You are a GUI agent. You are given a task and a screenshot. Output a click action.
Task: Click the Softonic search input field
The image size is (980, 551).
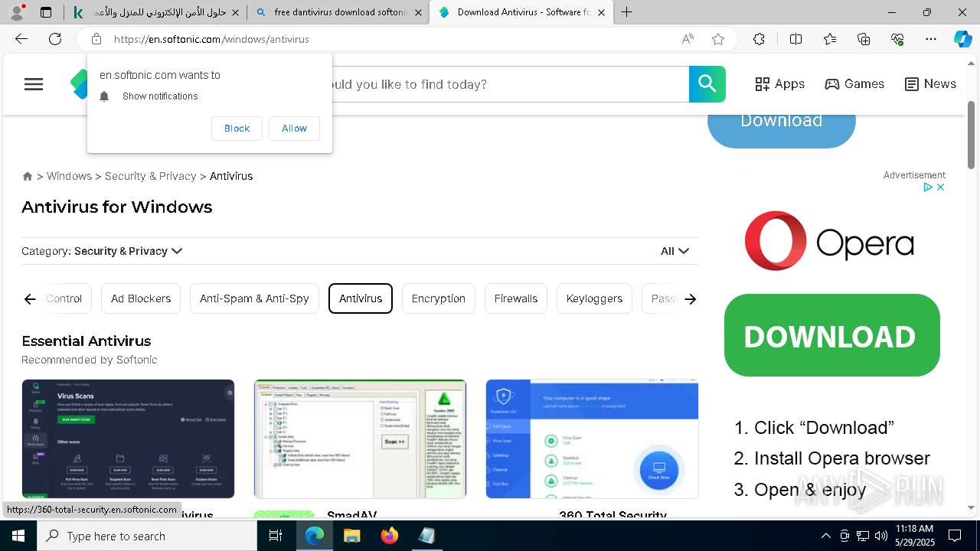click(x=509, y=84)
